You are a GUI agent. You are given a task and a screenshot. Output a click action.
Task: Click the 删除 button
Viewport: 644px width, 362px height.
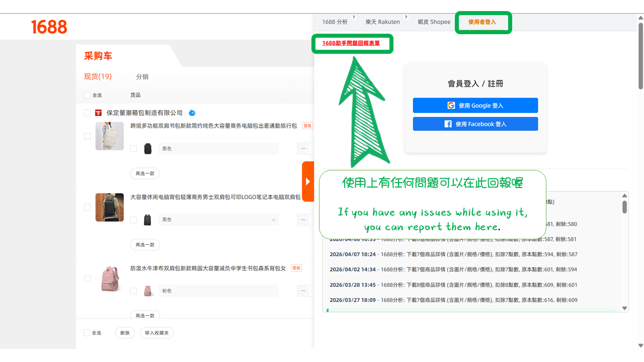(x=125, y=333)
